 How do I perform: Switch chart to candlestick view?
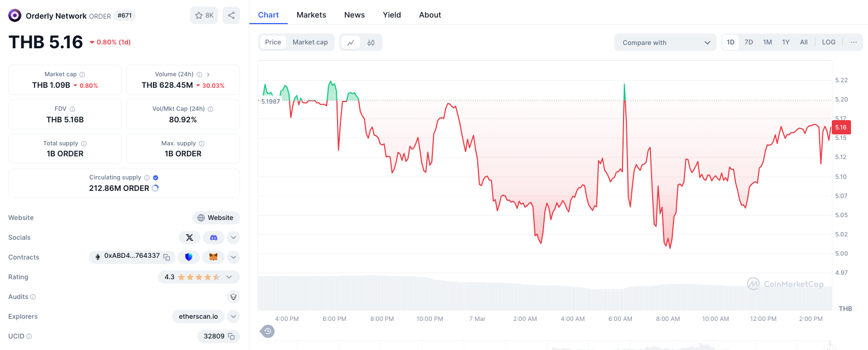(x=371, y=42)
